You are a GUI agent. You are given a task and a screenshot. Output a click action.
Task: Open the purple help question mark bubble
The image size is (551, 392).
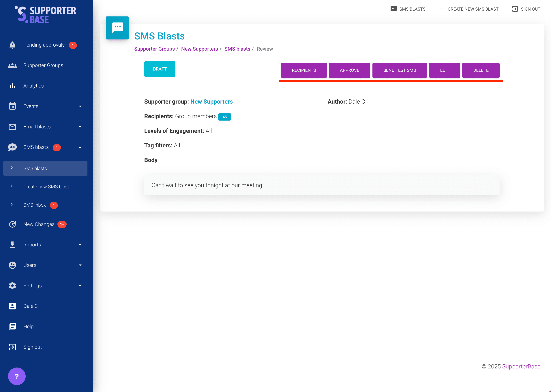[17, 376]
